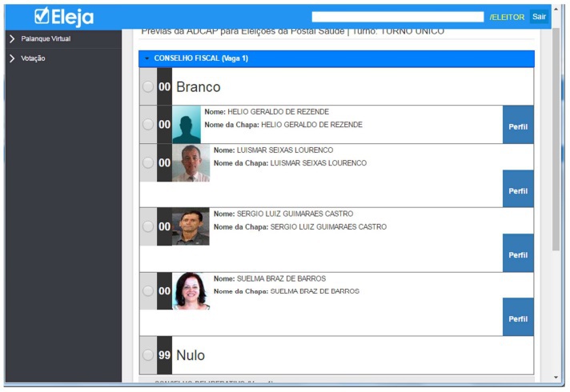Expand the Votação chevron

[12, 58]
